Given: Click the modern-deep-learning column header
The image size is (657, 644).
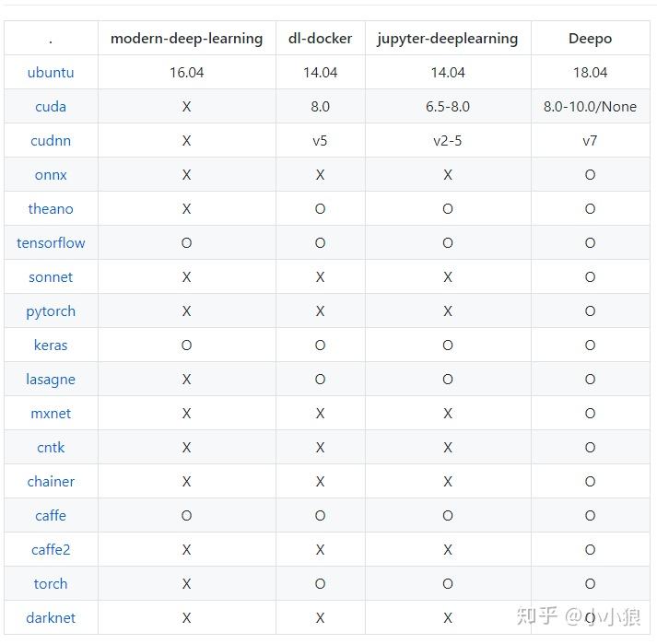Looking at the screenshot, I should click(186, 38).
